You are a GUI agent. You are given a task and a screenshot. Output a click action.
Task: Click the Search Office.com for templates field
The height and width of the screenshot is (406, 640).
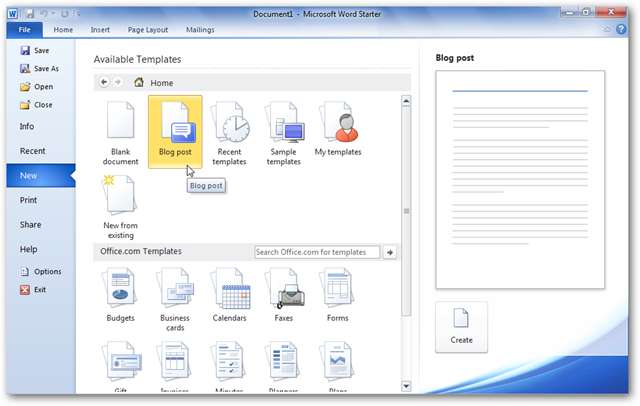tap(316, 252)
